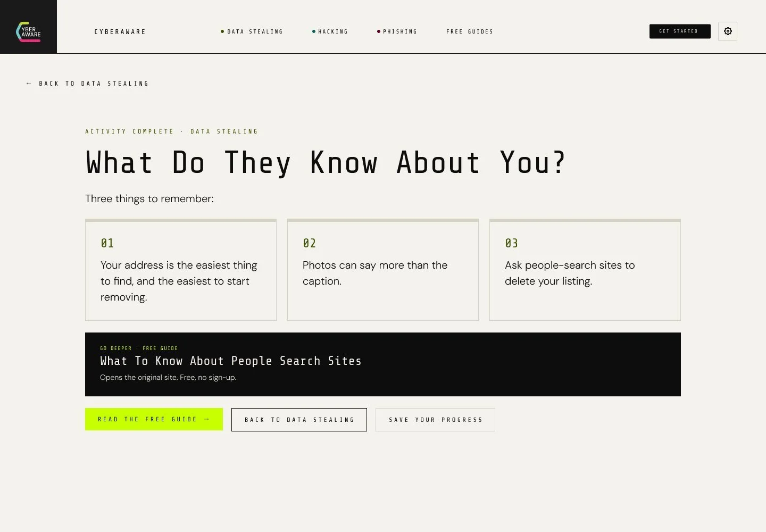Image resolution: width=766 pixels, height=532 pixels.
Task: Click the 'What Do They Know About You?' heading
Action: (326, 163)
